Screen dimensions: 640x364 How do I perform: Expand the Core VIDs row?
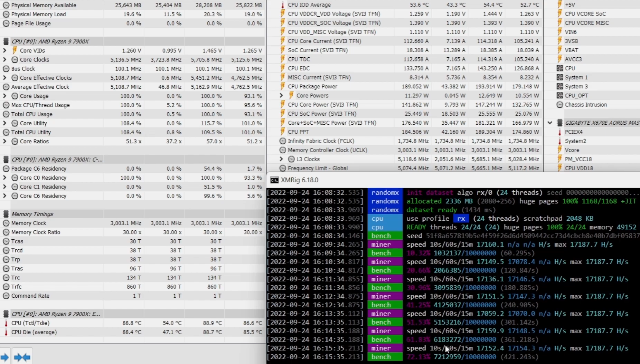click(x=4, y=50)
